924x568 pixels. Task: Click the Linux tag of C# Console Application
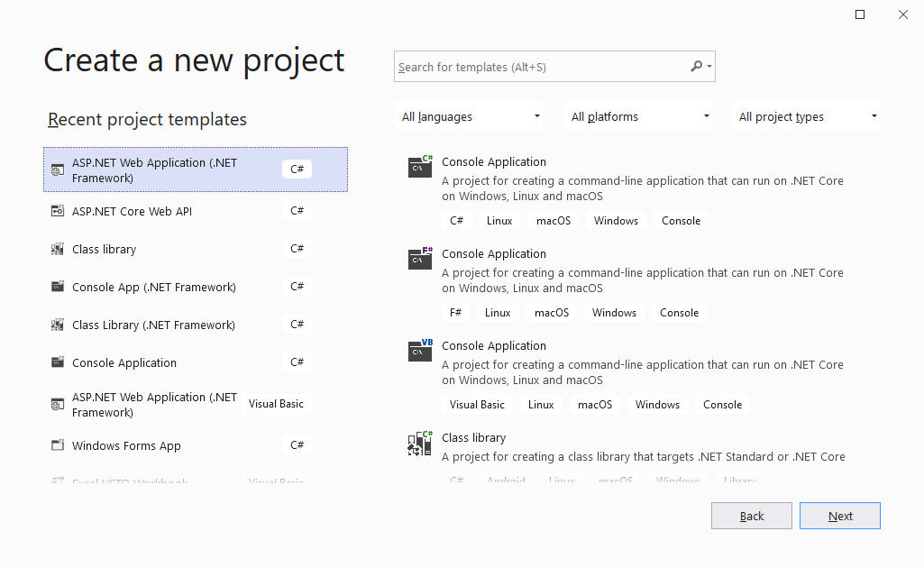499,221
